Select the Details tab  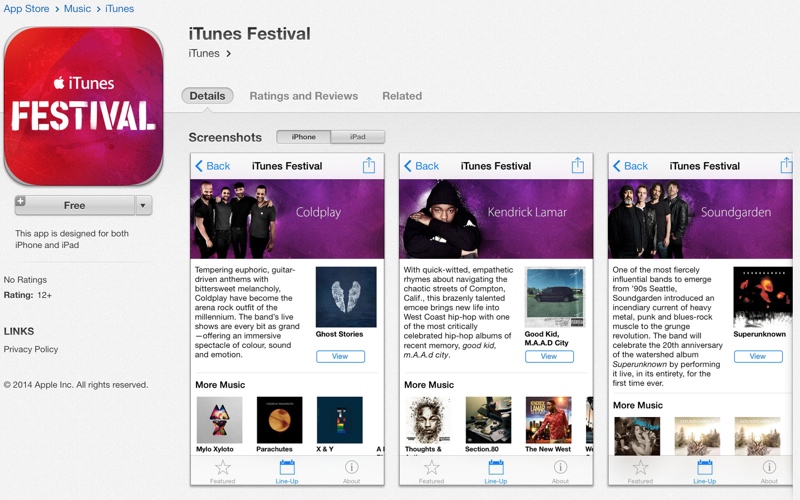tap(207, 96)
